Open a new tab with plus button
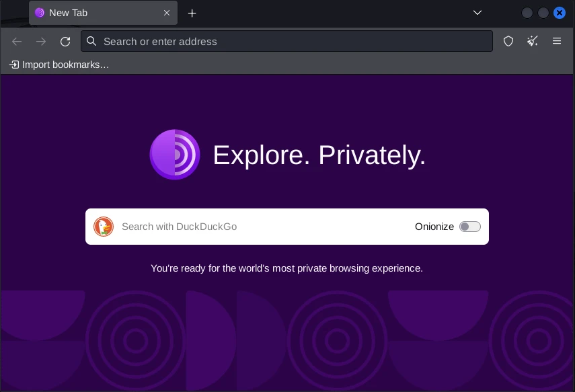This screenshot has width=575, height=392. tap(192, 13)
